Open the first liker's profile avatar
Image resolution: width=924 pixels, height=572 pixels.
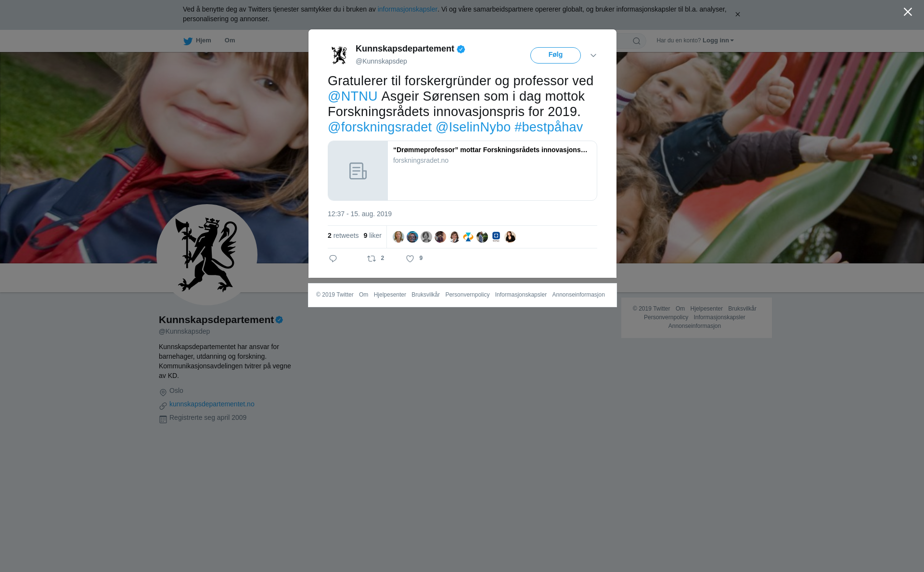pyautogui.click(x=398, y=237)
